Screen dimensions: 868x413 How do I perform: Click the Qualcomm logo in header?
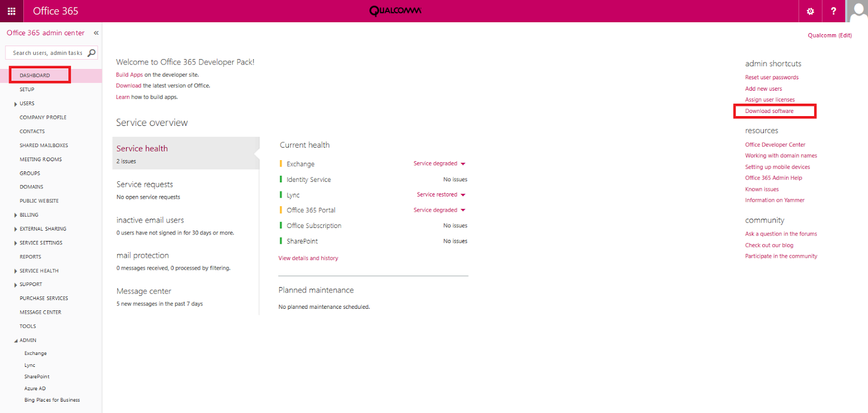(395, 11)
